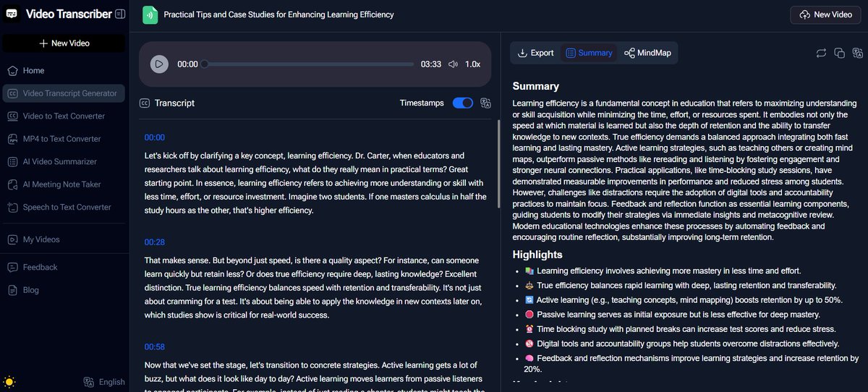This screenshot has width=868, height=392.
Task: Click New Video button in top right
Action: click(826, 14)
